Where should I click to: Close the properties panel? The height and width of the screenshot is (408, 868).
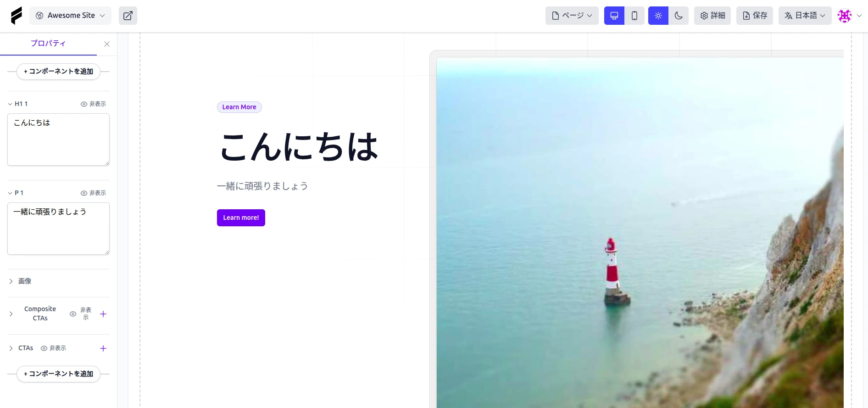107,44
